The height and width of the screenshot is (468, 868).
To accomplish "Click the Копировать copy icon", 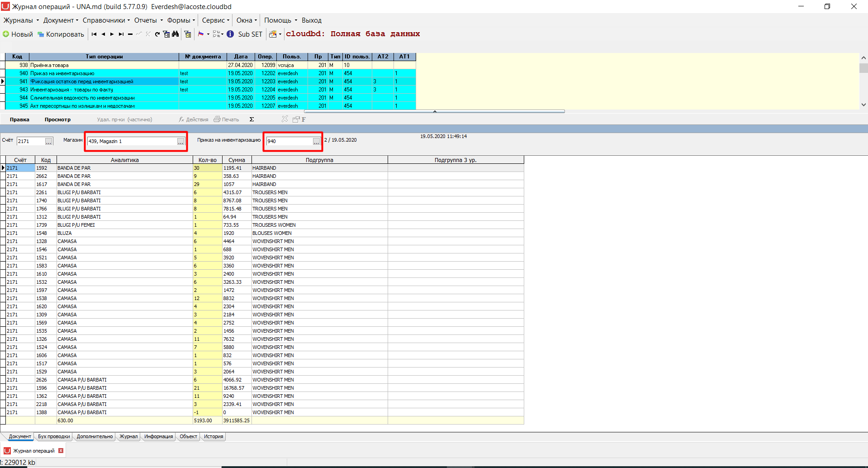I will (x=41, y=34).
